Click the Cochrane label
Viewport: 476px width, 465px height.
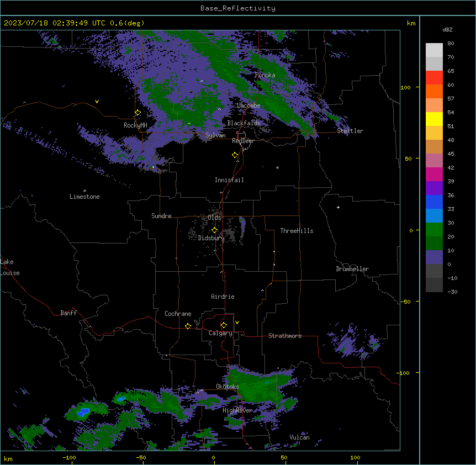coord(178,314)
